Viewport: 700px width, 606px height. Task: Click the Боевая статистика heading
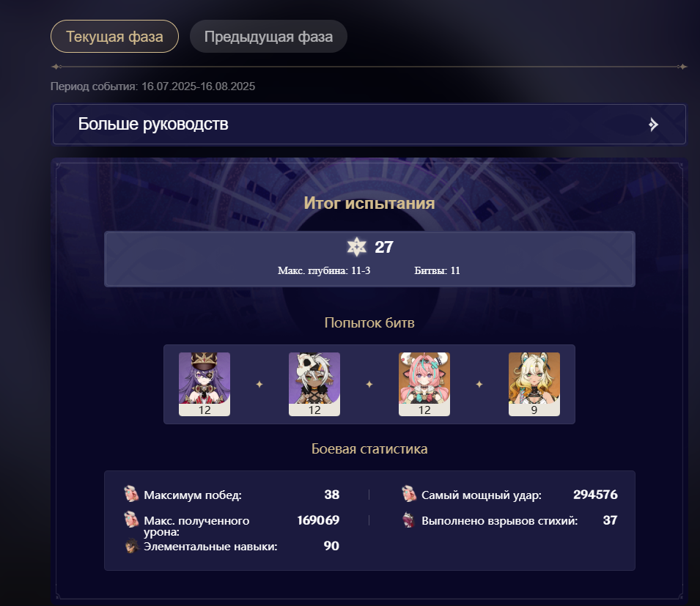pos(369,448)
